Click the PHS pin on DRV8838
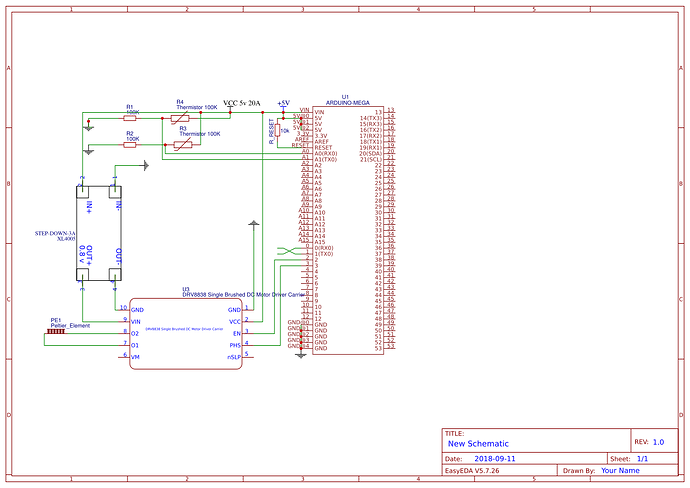This screenshot has height=488, width=690. (x=235, y=345)
